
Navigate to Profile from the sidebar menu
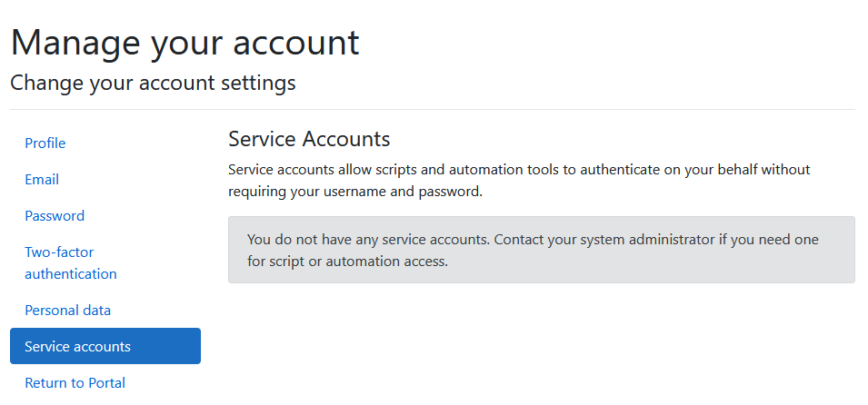[x=45, y=143]
